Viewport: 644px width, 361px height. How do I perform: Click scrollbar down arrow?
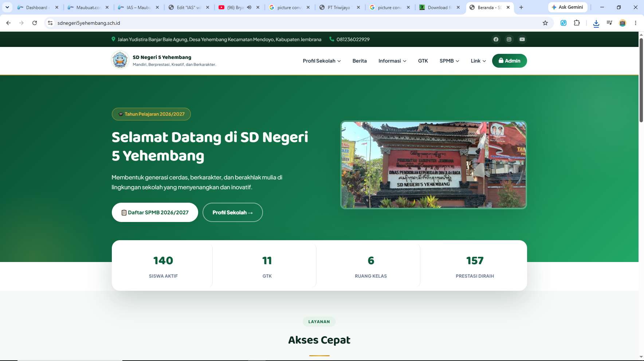pos(641,357)
